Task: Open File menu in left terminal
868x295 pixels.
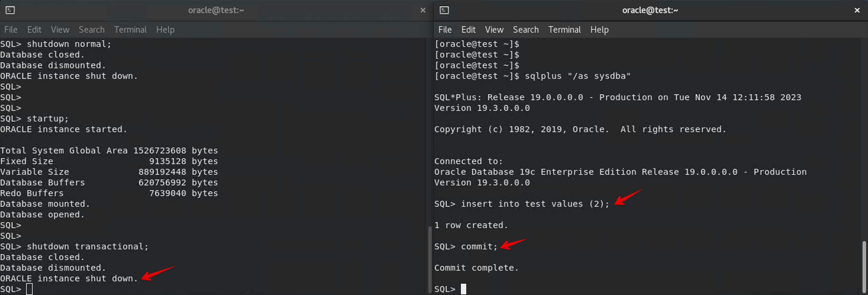Action: 11,30
